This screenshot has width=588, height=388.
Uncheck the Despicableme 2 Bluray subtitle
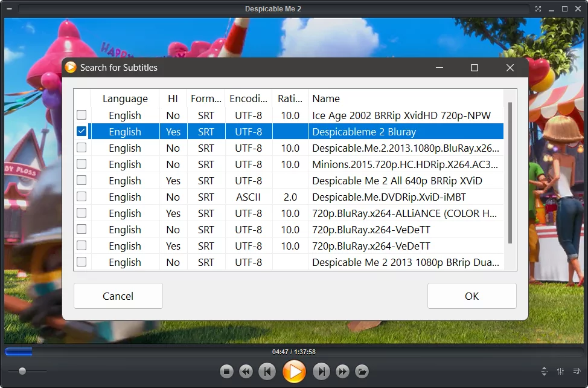(81, 131)
